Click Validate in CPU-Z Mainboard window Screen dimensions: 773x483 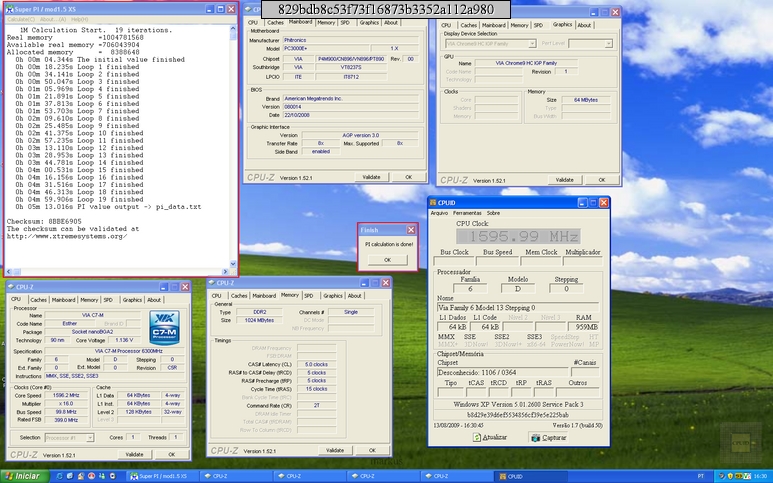(371, 177)
